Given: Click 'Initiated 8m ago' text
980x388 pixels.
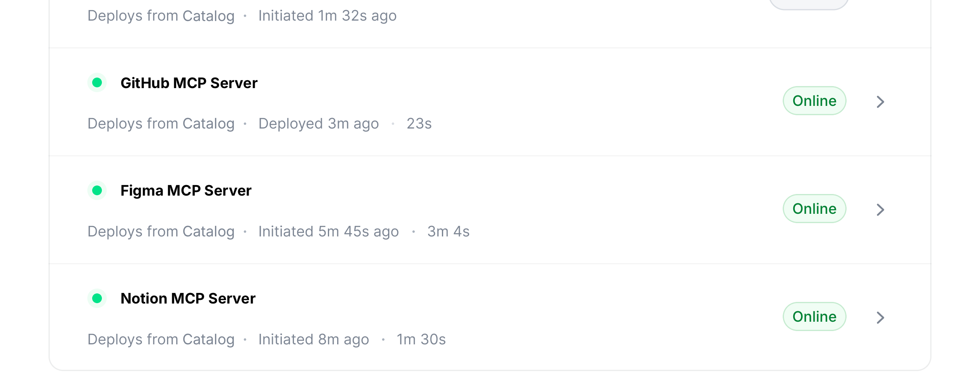Looking at the screenshot, I should (314, 339).
